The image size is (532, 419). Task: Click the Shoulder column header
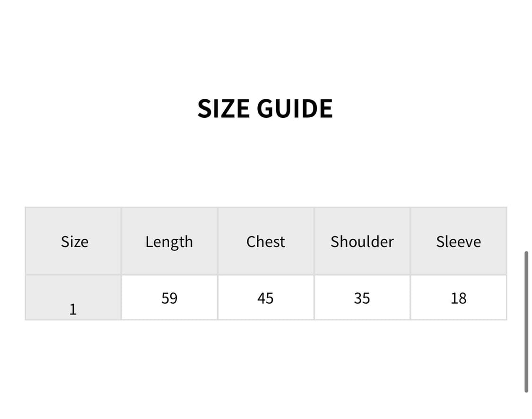coord(362,242)
